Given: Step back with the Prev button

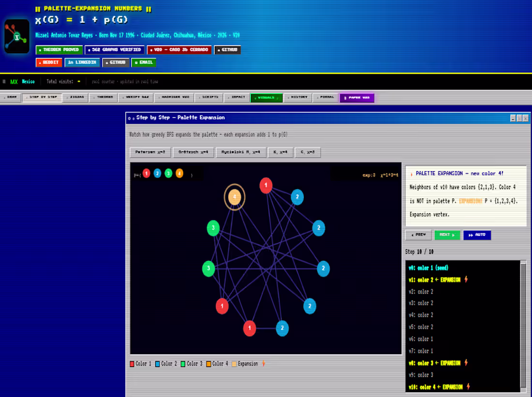Looking at the screenshot, I should (418, 235).
